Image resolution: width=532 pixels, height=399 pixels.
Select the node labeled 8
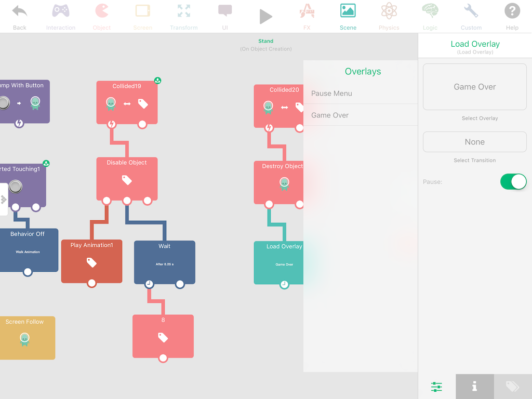click(x=163, y=336)
